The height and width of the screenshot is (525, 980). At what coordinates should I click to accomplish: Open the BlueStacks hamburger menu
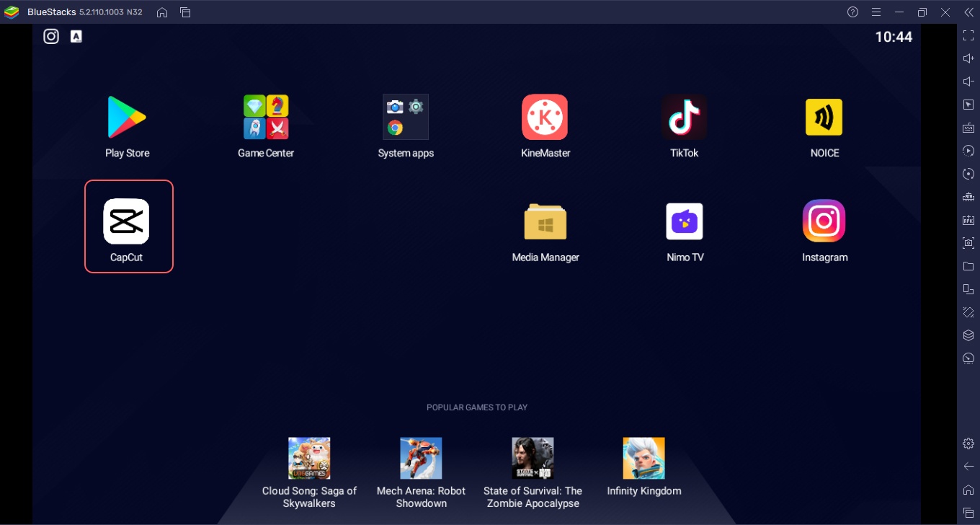click(x=876, y=12)
